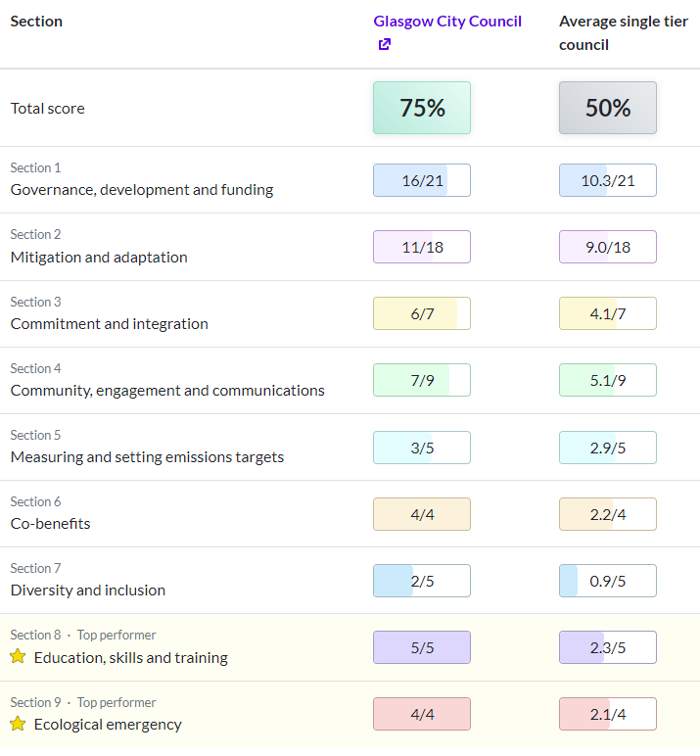Click the Governance, development and funding row label
Screen dimensions: 700x756
142,190
